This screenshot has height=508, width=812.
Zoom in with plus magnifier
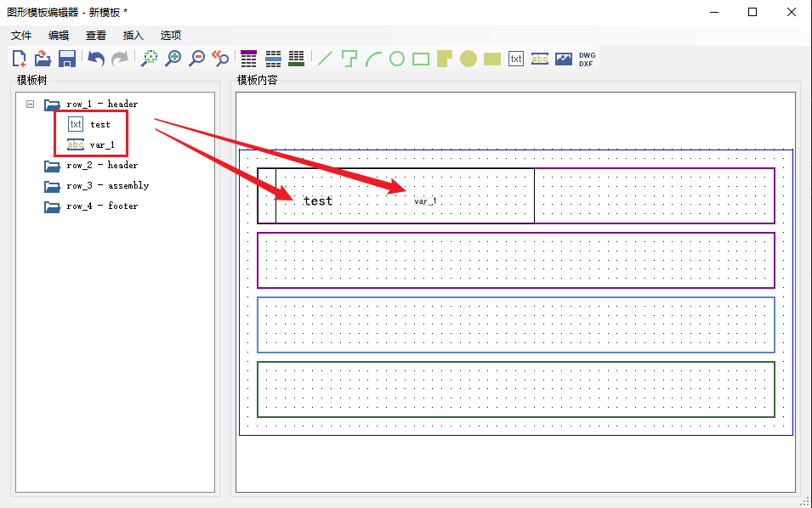click(x=173, y=59)
